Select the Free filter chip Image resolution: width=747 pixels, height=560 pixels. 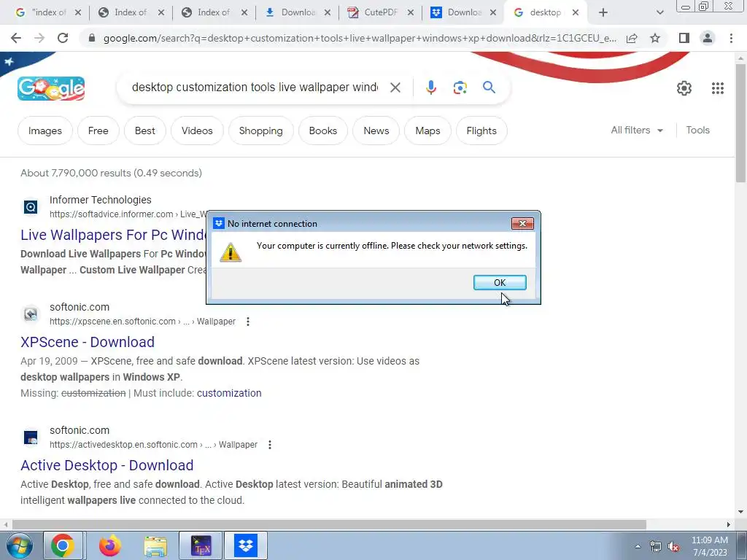[x=98, y=131]
